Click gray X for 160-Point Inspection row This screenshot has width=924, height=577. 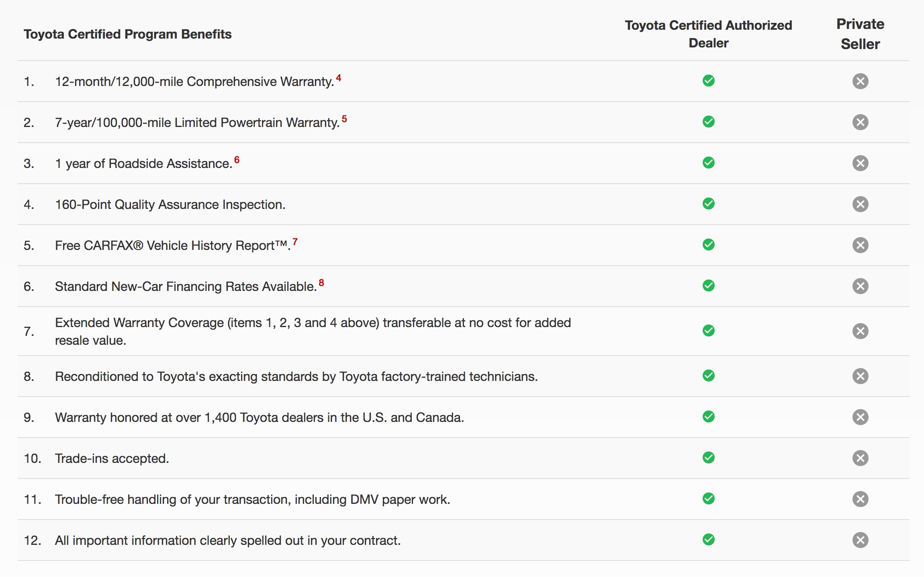coord(861,204)
